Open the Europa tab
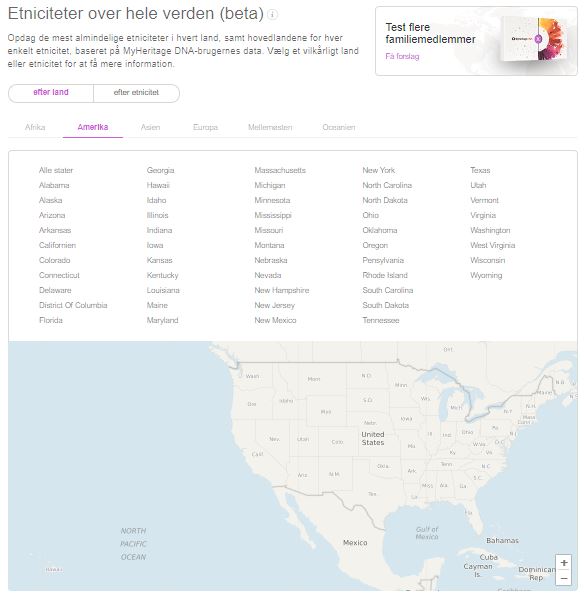Image resolution: width=584 pixels, height=598 pixels. (x=205, y=127)
